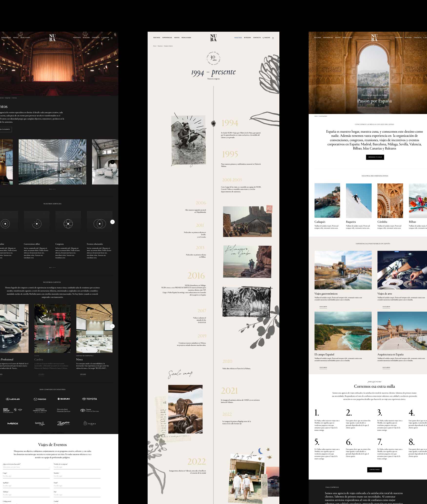
Task: Click the 'Nombre de tu empresa' input field
Action: [77, 467]
